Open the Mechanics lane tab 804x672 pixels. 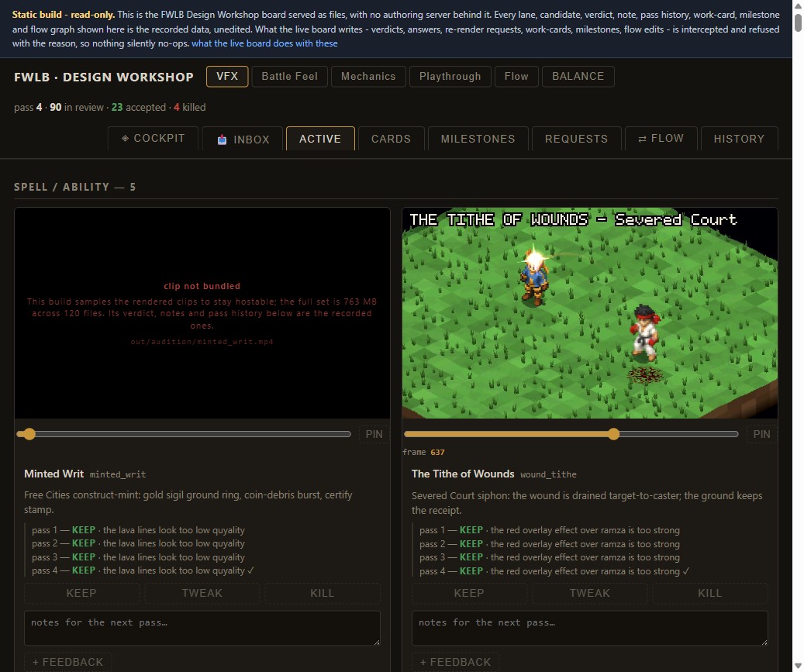click(368, 77)
